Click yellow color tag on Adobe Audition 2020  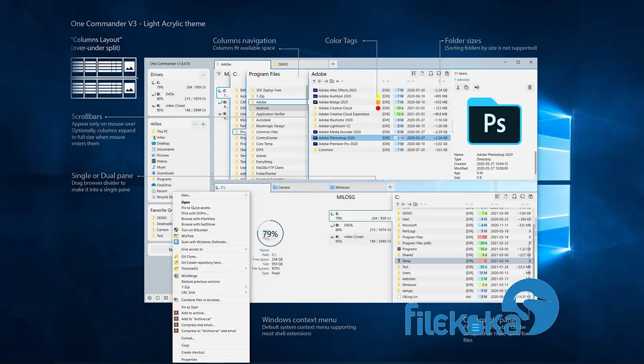pos(378,96)
